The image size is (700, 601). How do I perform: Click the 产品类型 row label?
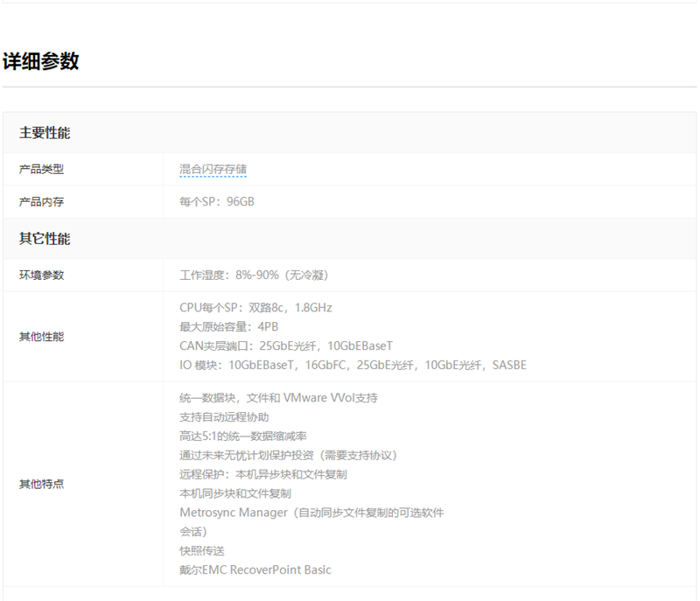click(42, 169)
